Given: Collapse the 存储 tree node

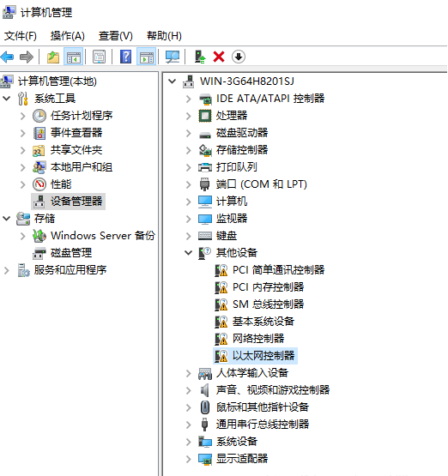Looking at the screenshot, I should pos(6,219).
